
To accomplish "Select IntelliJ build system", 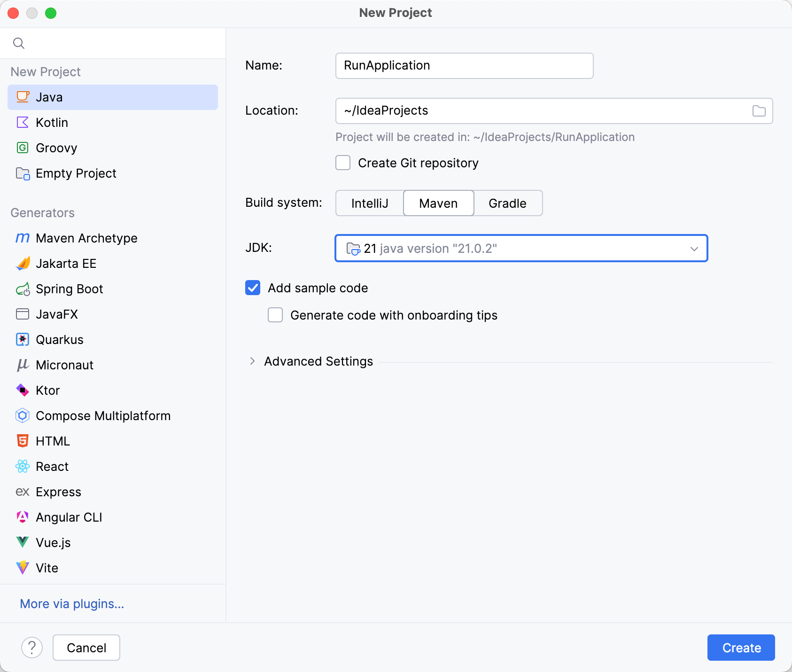I will pyautogui.click(x=370, y=203).
